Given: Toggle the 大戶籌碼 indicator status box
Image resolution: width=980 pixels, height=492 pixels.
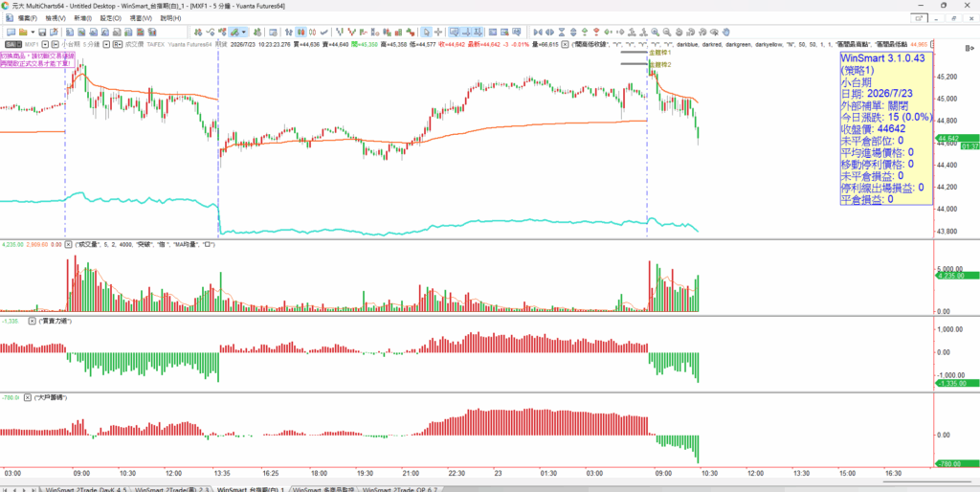Looking at the screenshot, I should pyautogui.click(x=28, y=397).
